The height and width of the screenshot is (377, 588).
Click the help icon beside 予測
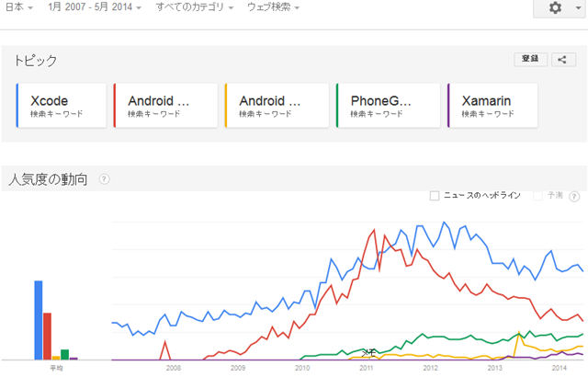(x=574, y=196)
